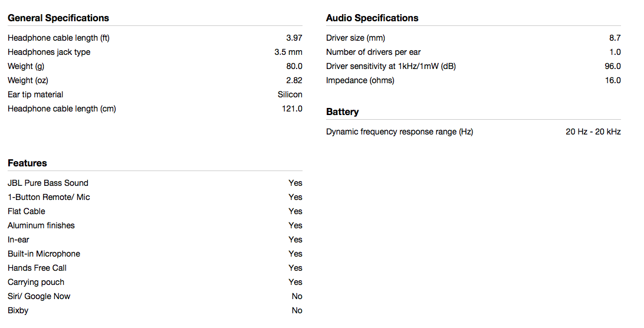644x328 pixels.
Task: Click the General Specifications heading
Action: tap(58, 18)
